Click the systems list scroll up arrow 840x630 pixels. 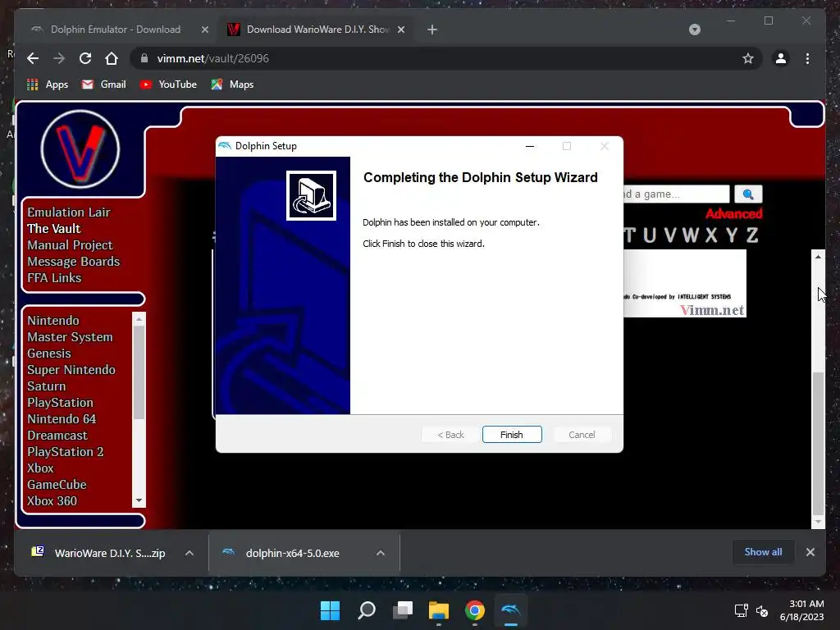pos(139,319)
